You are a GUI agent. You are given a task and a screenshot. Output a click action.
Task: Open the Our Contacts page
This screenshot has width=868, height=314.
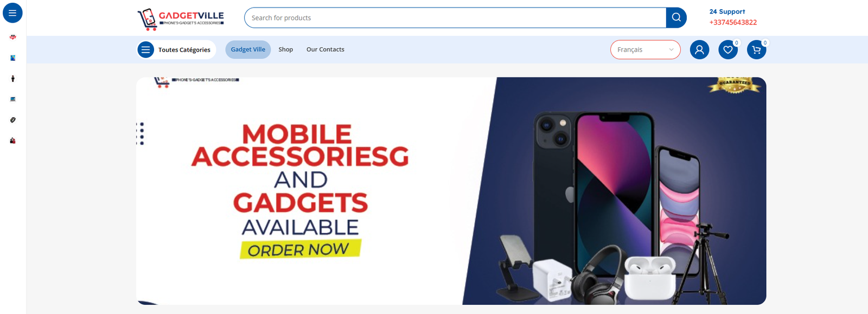325,49
